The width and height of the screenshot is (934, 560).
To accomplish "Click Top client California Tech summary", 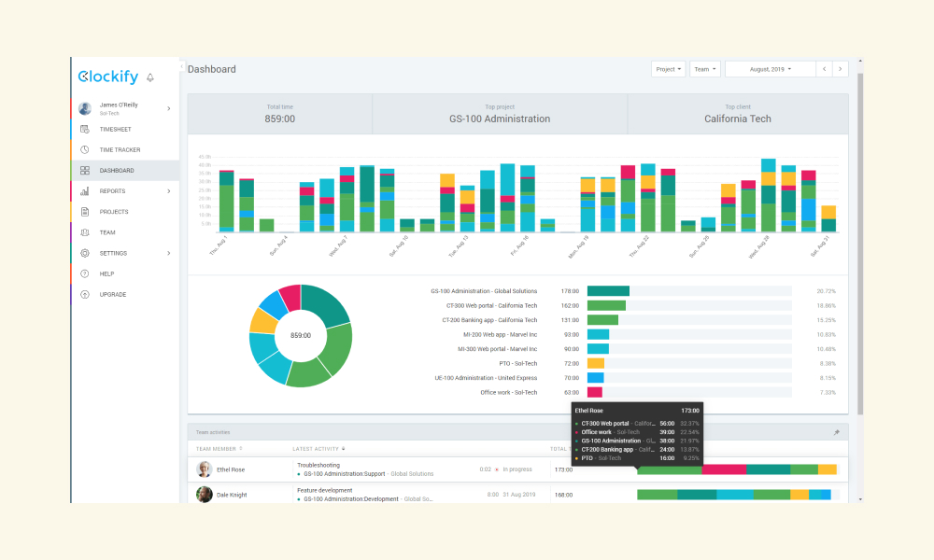I will click(x=738, y=114).
